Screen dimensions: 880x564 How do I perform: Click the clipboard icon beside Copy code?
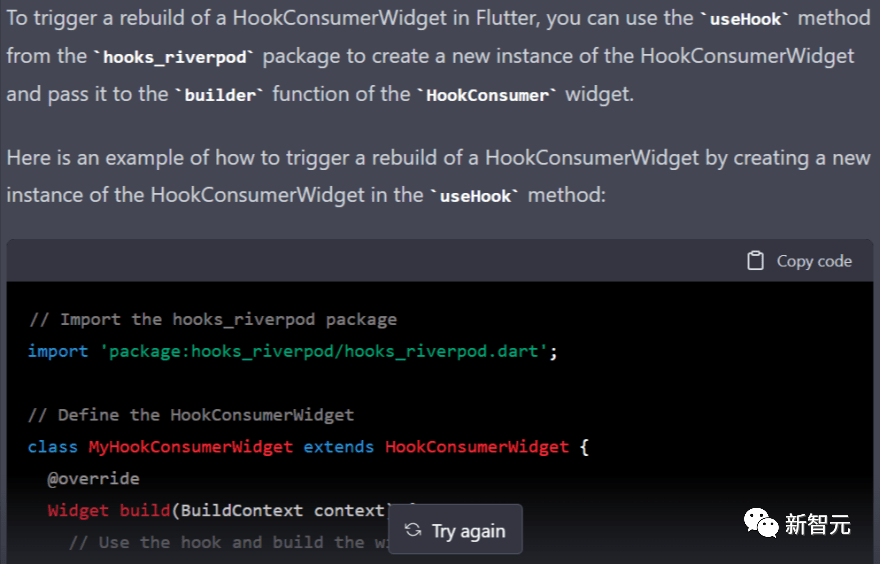pos(755,261)
